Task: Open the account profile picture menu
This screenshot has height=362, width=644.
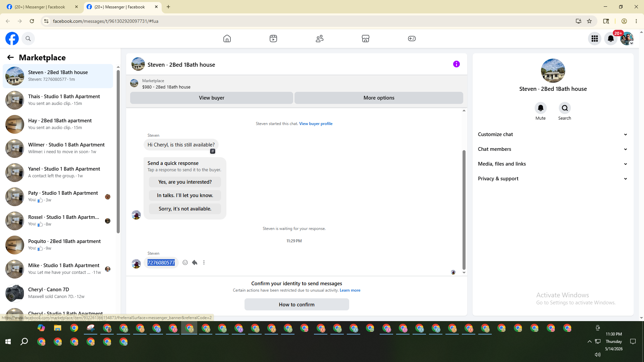Action: coord(627,39)
